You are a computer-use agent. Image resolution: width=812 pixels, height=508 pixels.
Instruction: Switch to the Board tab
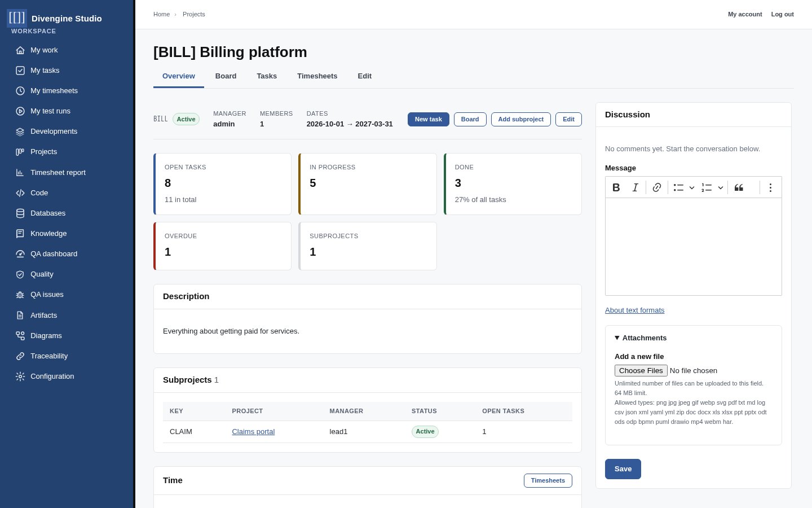[x=226, y=76]
